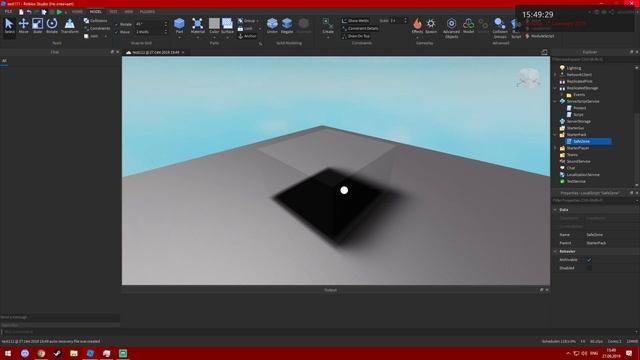Switch to the HOME ribbon tab
The width and height of the screenshot is (640, 360).
point(77,12)
